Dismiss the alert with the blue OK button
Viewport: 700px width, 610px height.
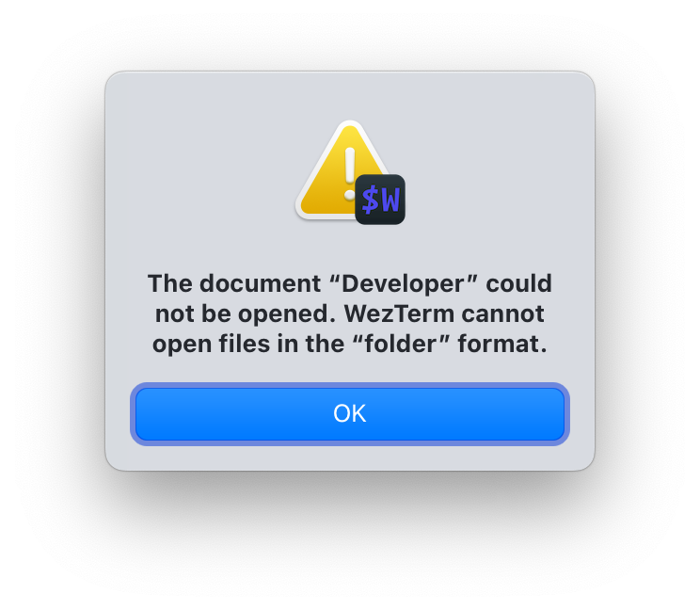click(x=350, y=414)
